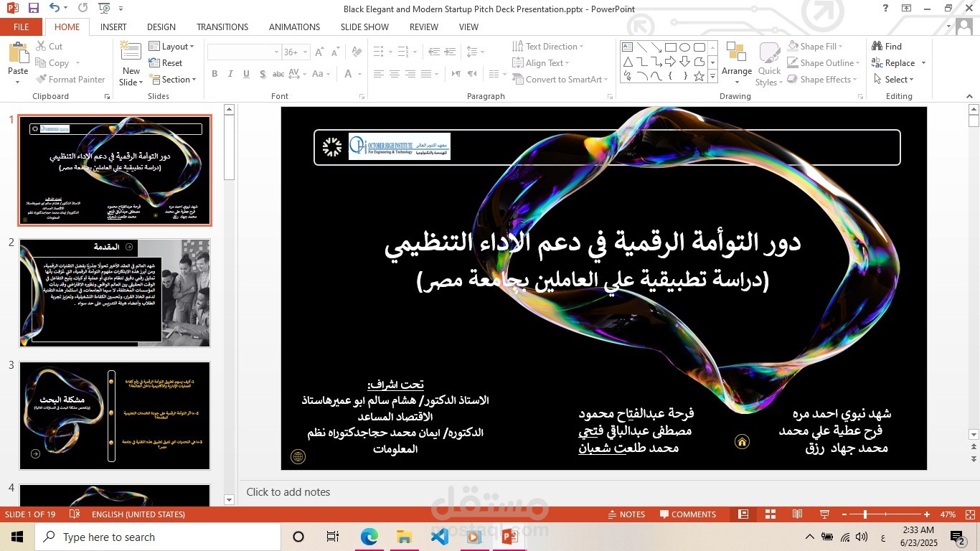This screenshot has width=980, height=551.
Task: Open Visual Studio Code from the taskbar
Action: (439, 537)
